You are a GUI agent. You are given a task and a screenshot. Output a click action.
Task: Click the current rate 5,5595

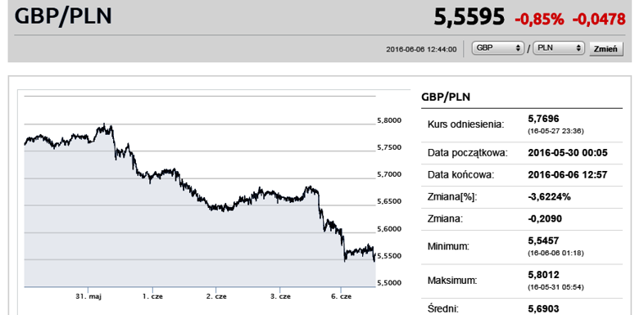[x=469, y=18]
